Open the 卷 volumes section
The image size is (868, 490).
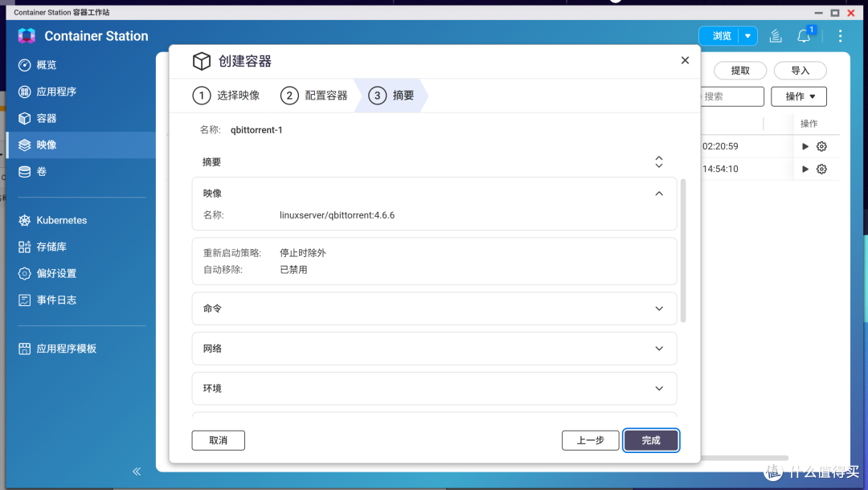point(81,171)
